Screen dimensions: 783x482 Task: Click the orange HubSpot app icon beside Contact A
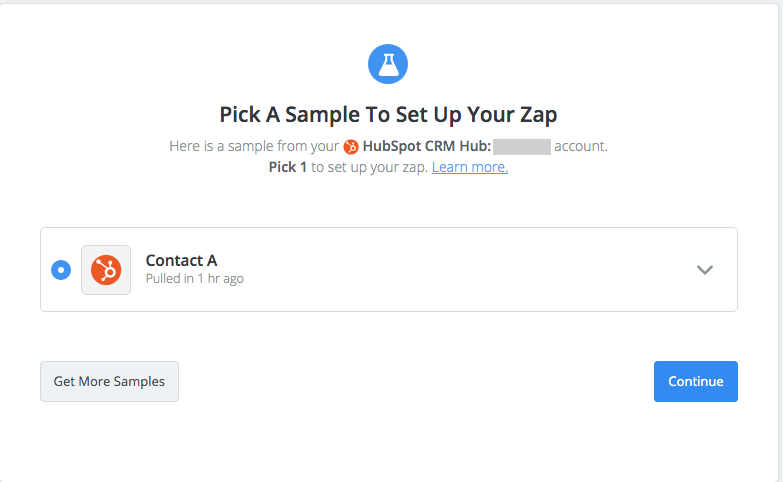click(106, 270)
